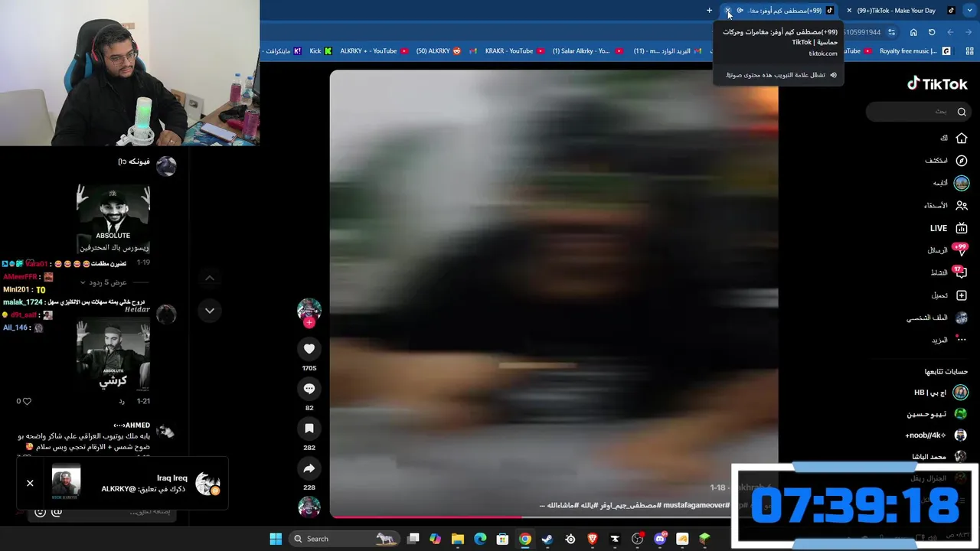Open a new browser tab with plus

click(x=709, y=11)
